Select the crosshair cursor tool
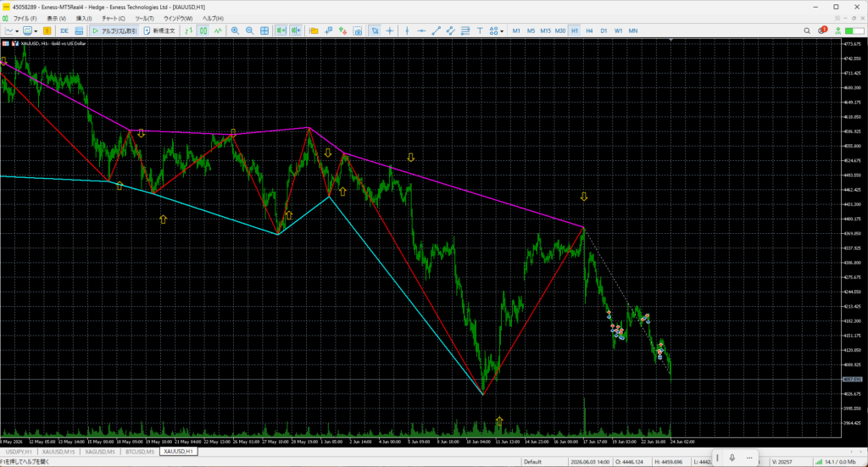The image size is (868, 467). pyautogui.click(x=390, y=31)
